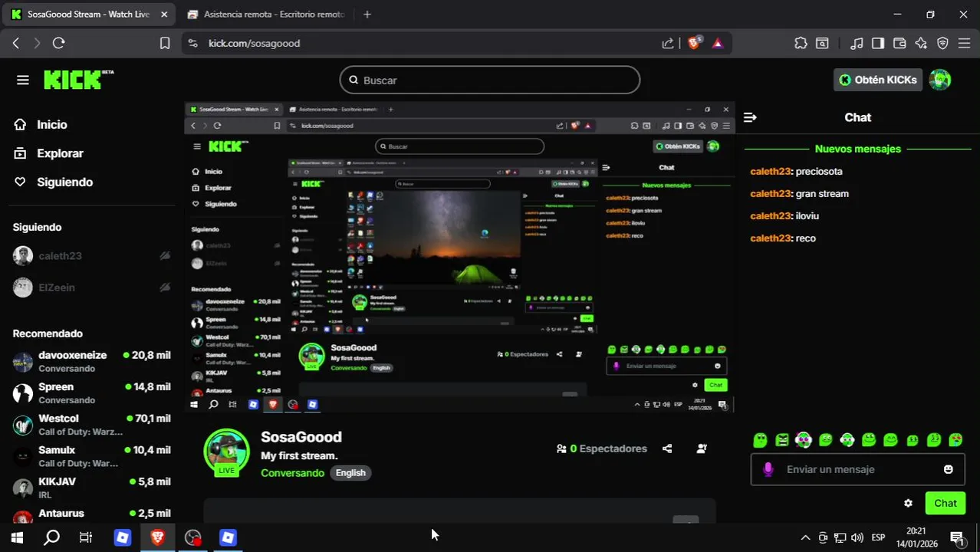Open recommended channel Spreen
The width and height of the screenshot is (980, 552).
92,393
